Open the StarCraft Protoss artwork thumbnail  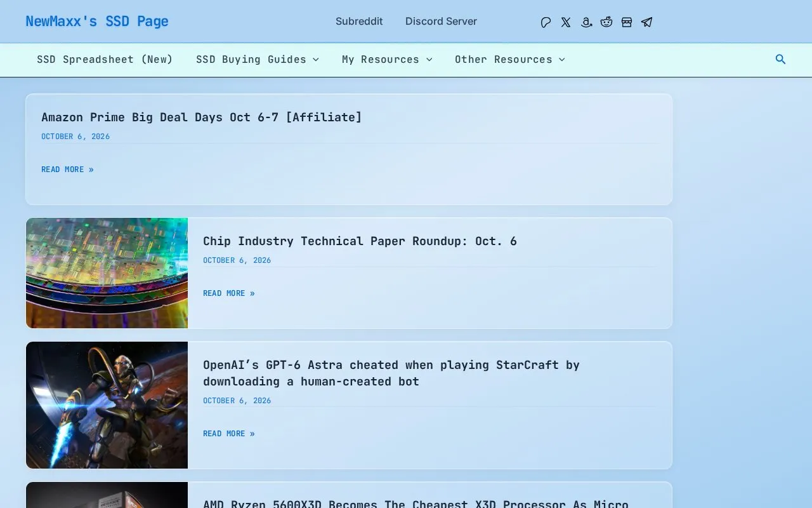coord(107,405)
